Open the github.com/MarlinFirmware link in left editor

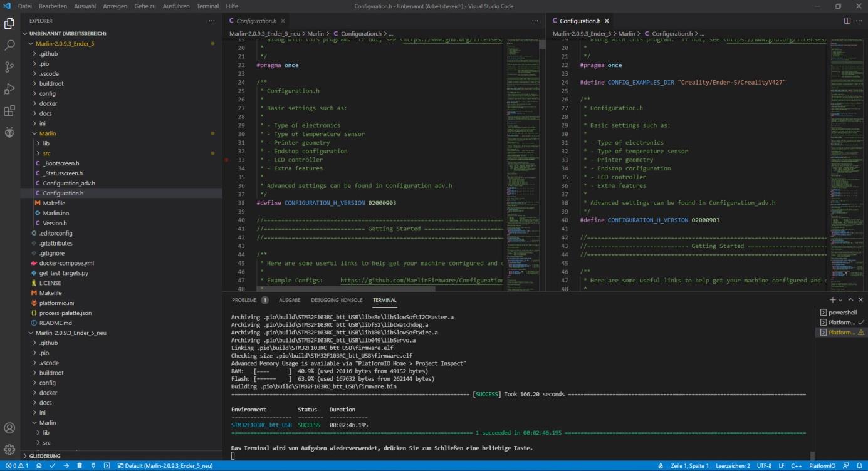[x=421, y=281]
